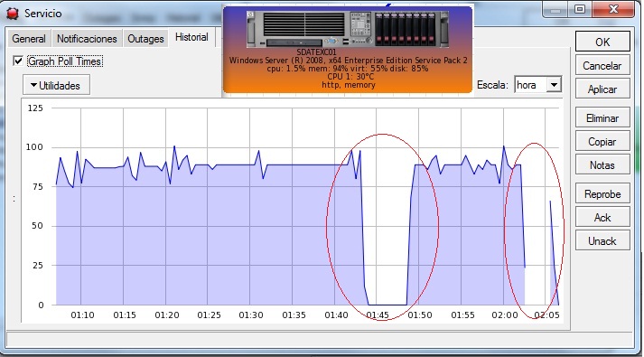Click the 01:10 time axis label
This screenshot has height=357, width=644.
click(x=82, y=315)
